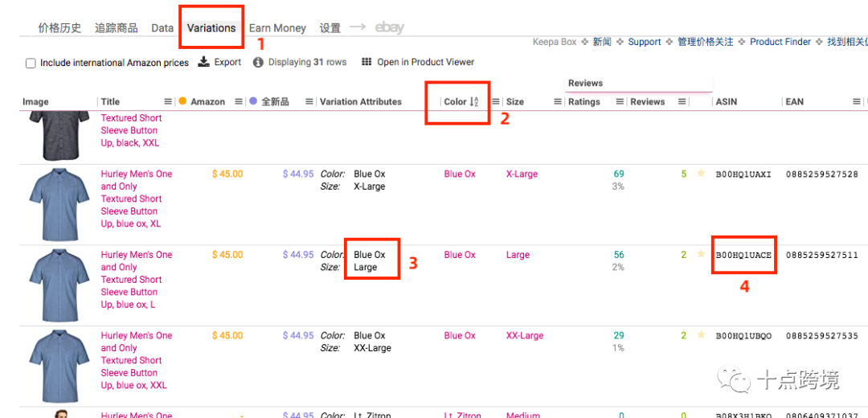Viewport: 868px width, 418px height.
Task: Select the Variations tab
Action: [211, 27]
